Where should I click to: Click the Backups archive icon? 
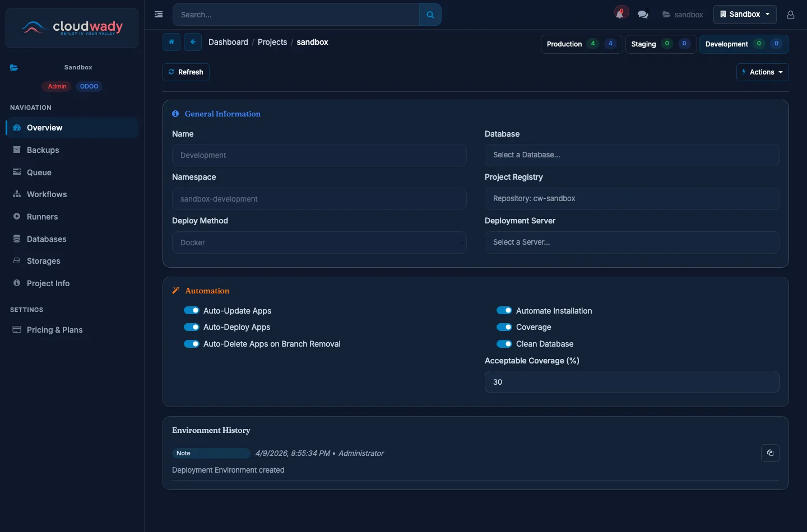pyautogui.click(x=17, y=150)
